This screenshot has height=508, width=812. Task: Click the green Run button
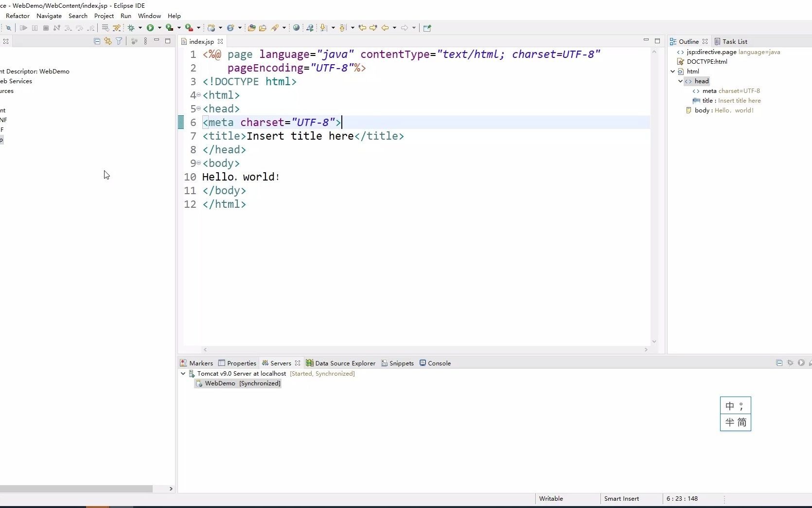click(x=150, y=28)
